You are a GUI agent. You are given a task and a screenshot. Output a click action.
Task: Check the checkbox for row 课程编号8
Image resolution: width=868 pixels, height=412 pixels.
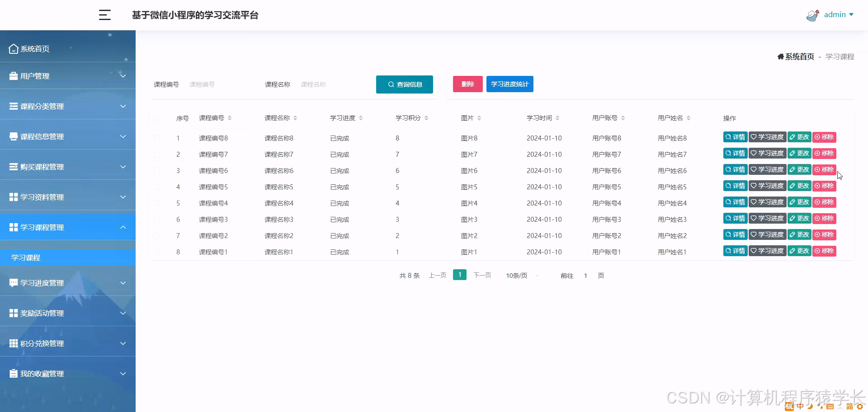(157, 138)
